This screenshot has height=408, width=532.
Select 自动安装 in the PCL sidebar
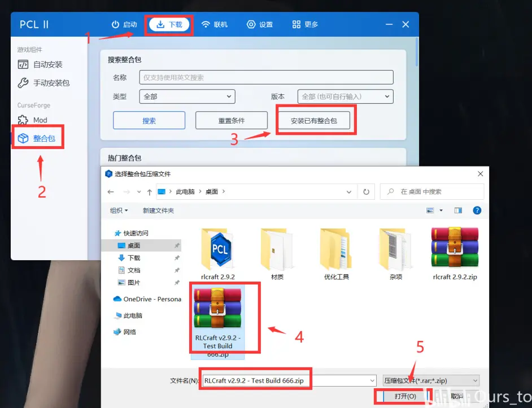coord(40,64)
